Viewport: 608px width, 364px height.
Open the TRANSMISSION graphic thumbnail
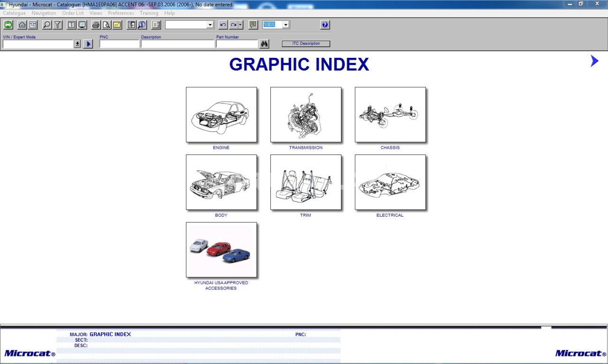306,115
